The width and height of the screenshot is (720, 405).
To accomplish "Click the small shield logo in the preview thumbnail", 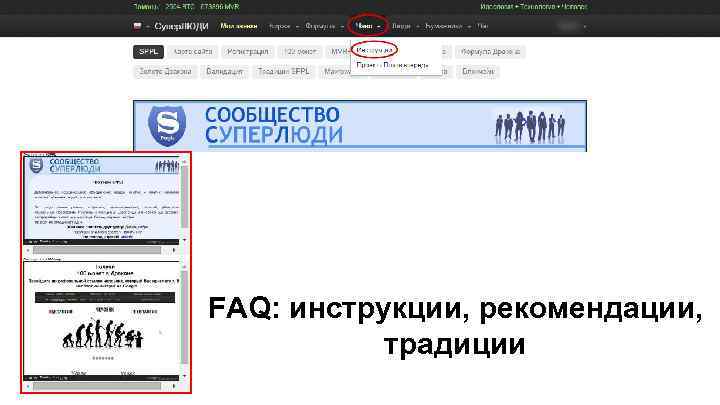I will [36, 165].
